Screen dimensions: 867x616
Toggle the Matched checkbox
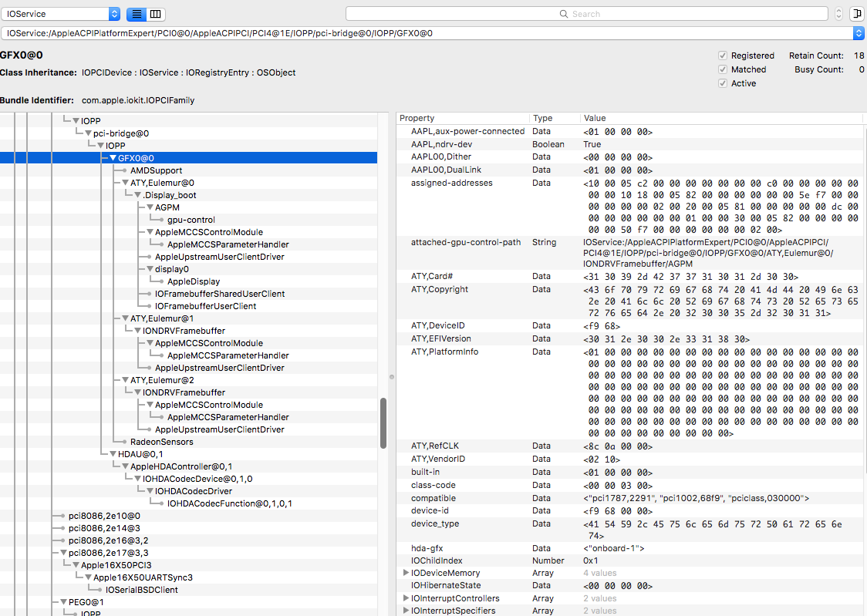[723, 69]
